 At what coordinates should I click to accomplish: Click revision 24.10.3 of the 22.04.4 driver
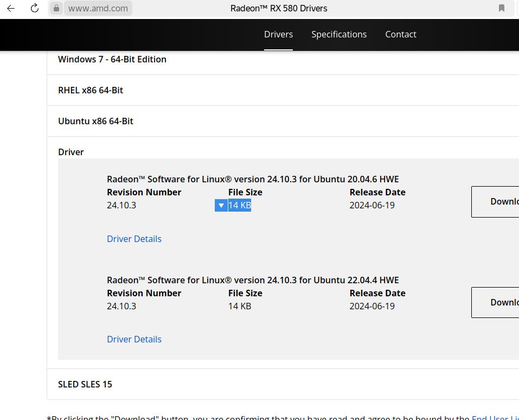[121, 306]
